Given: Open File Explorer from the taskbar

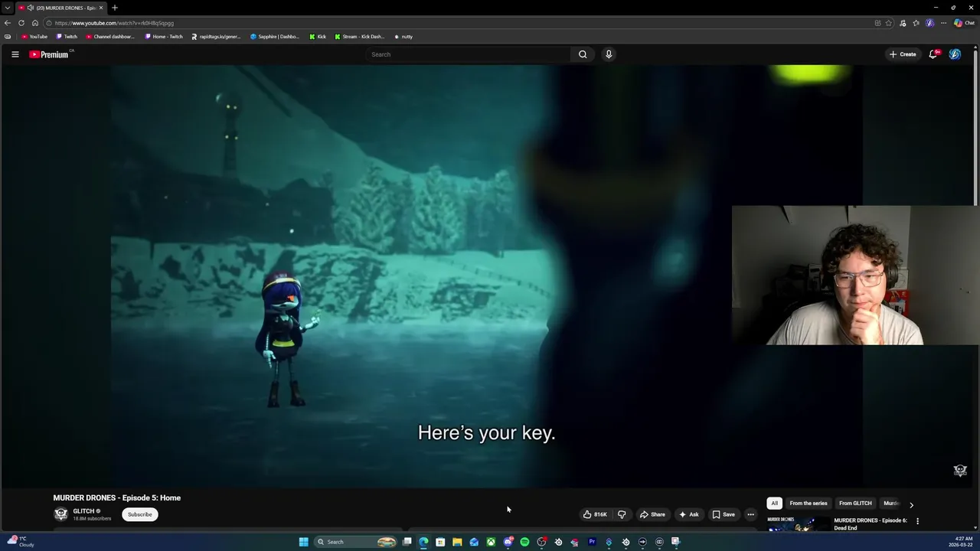Looking at the screenshot, I should 457,542.
